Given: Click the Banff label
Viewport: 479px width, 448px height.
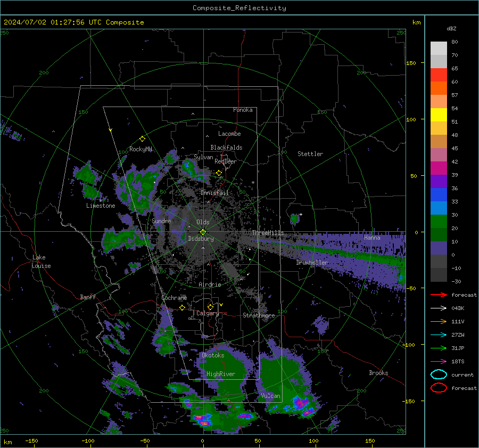Looking at the screenshot, I should (x=88, y=297).
